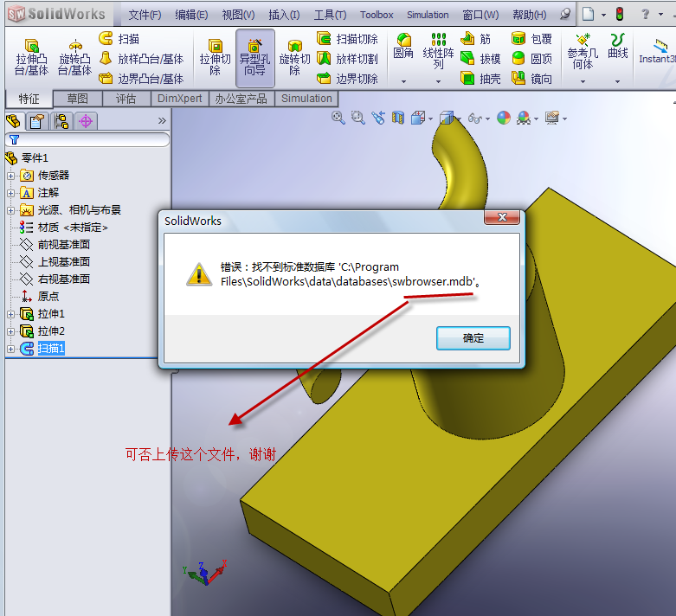Image resolution: width=676 pixels, height=616 pixels.
Task: Open the 工具(T) menu
Action: click(x=331, y=15)
